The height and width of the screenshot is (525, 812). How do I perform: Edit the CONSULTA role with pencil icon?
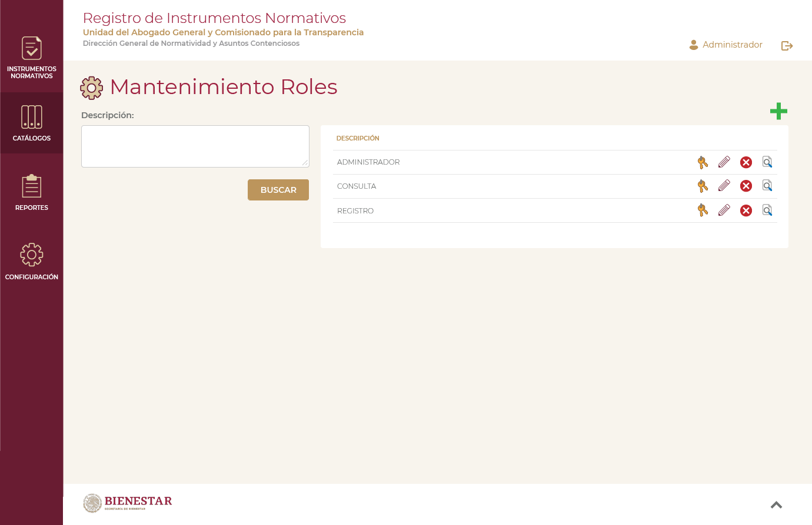pyautogui.click(x=724, y=186)
